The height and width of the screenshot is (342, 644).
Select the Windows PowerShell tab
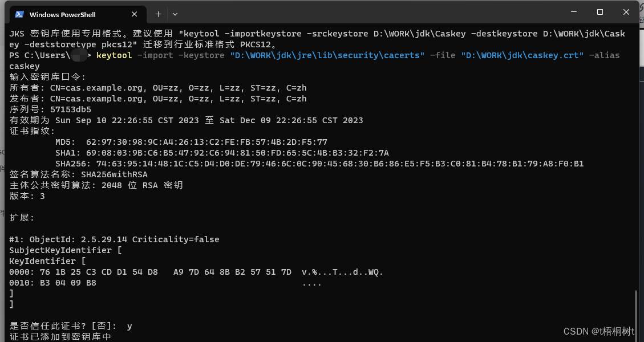tap(63, 14)
